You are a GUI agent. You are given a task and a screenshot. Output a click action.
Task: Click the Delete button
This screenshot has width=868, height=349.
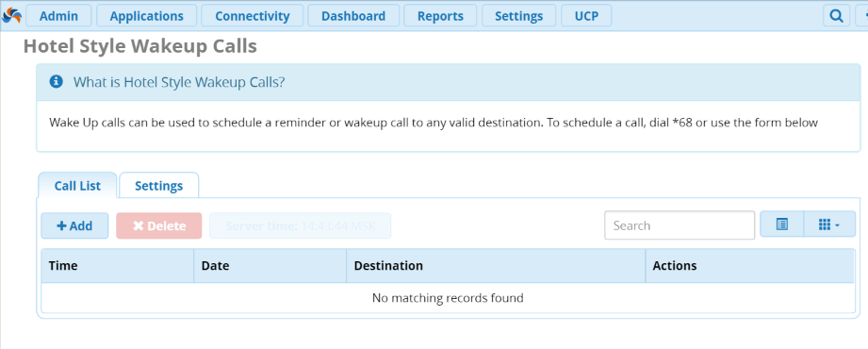(159, 225)
